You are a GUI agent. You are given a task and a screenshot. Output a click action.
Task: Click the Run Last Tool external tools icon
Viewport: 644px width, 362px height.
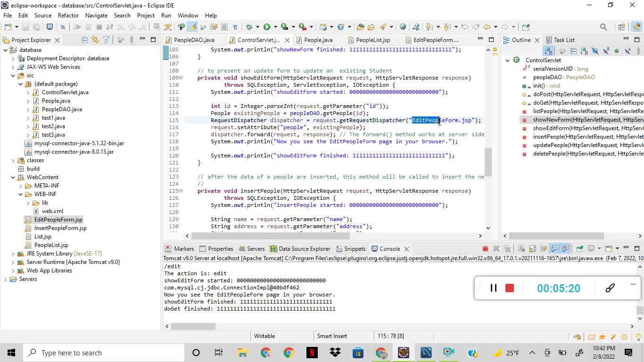pyautogui.click(x=302, y=27)
